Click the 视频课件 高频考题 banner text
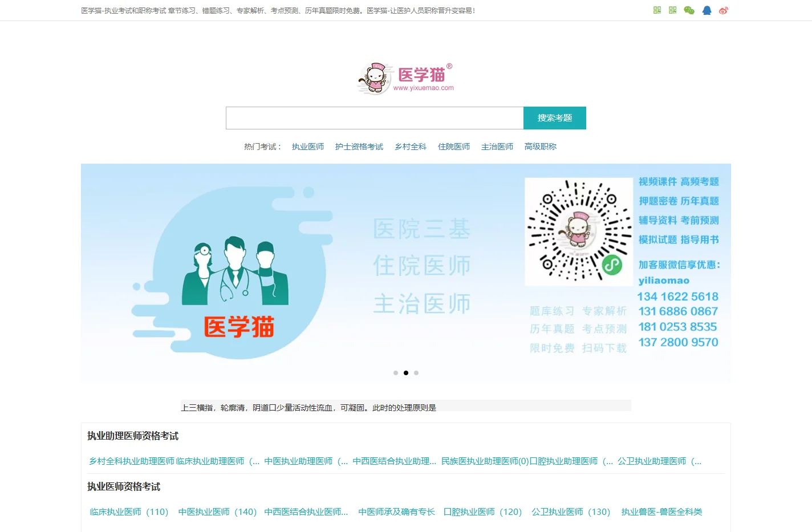Screen dimensions: 812x532 (x=679, y=182)
